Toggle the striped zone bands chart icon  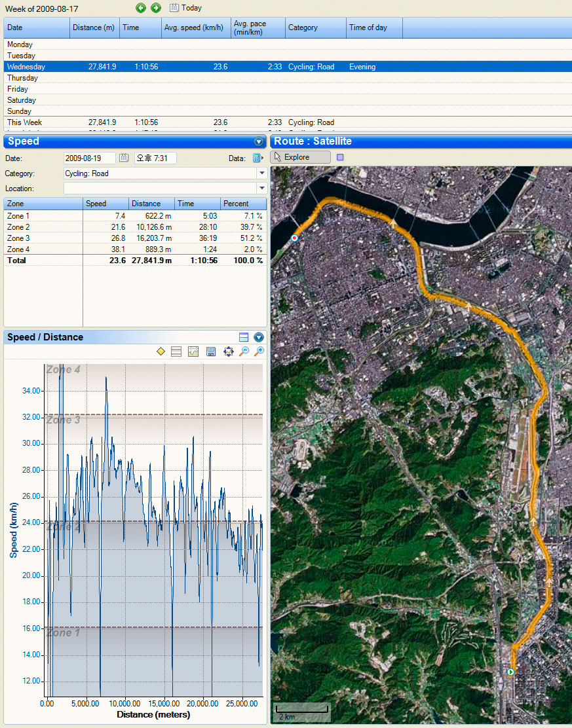coord(176,352)
